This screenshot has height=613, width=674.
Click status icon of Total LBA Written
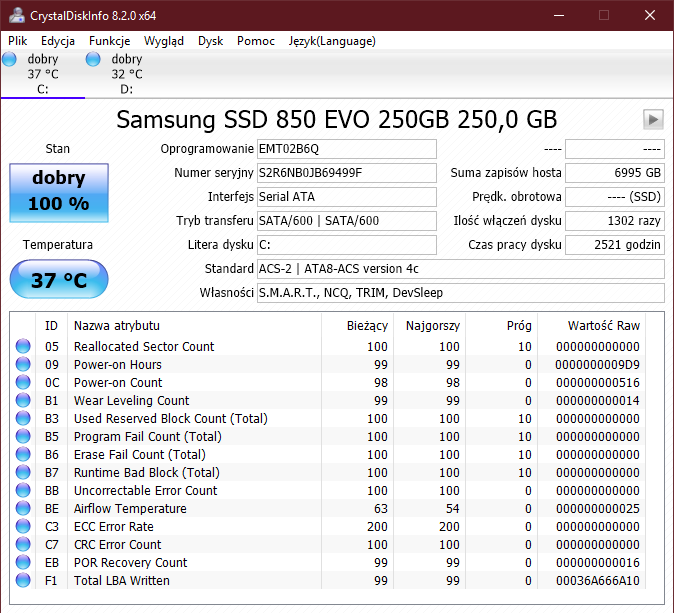click(x=23, y=581)
